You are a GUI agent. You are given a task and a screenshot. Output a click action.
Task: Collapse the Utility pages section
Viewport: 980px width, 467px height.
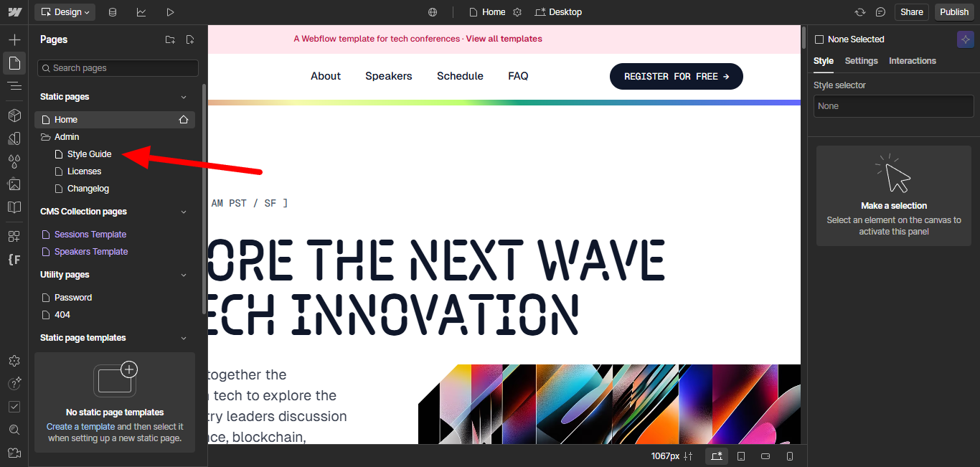coord(184,275)
